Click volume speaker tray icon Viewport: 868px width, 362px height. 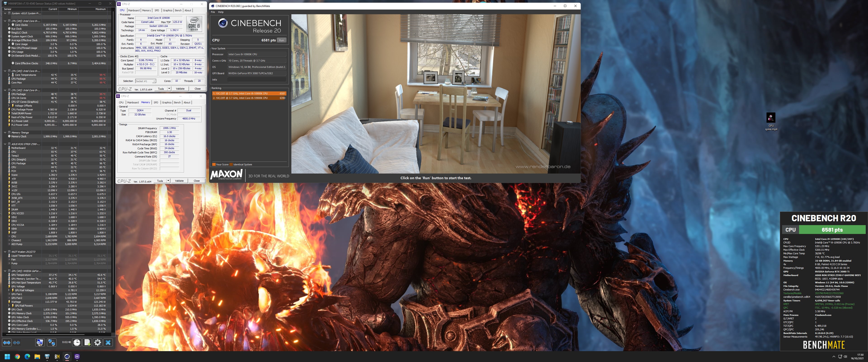[x=845, y=357]
